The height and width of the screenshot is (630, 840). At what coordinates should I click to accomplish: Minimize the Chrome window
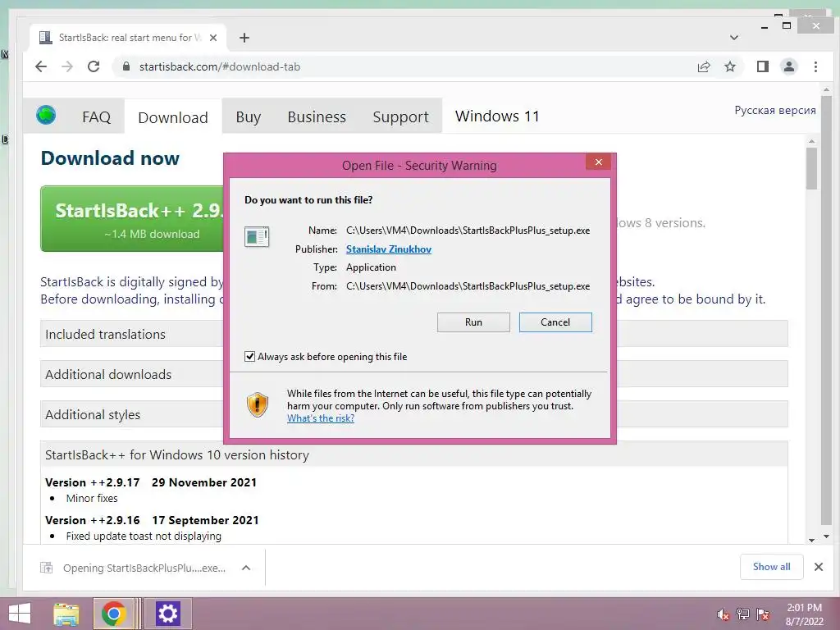click(x=765, y=27)
